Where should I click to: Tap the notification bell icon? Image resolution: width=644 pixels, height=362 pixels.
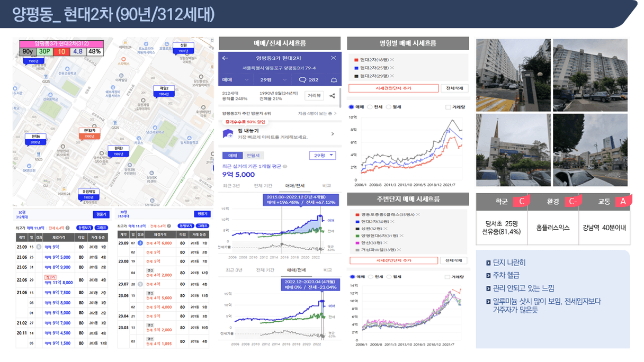(x=334, y=79)
